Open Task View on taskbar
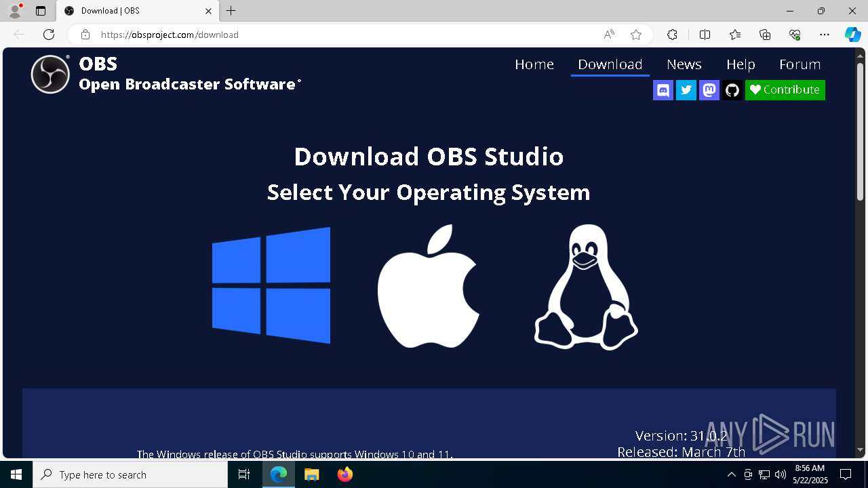868x488 pixels. [244, 474]
